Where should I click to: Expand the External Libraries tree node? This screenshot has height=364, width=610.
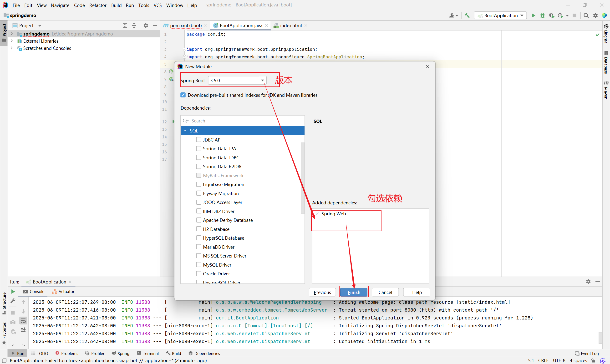coord(11,41)
